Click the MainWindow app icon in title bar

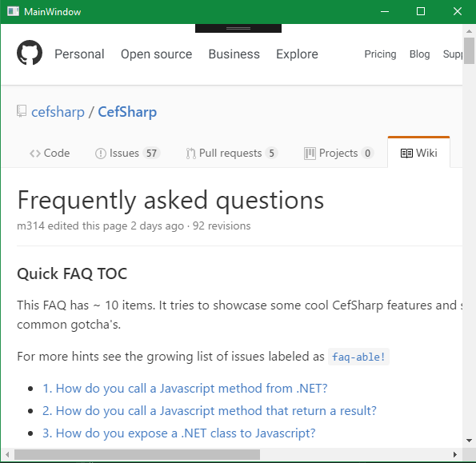coord(13,11)
